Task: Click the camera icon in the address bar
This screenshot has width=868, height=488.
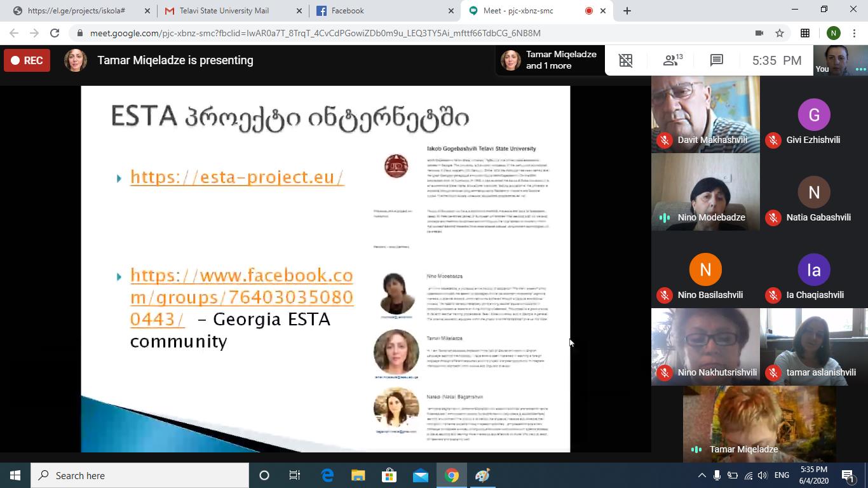Action: coord(759,33)
